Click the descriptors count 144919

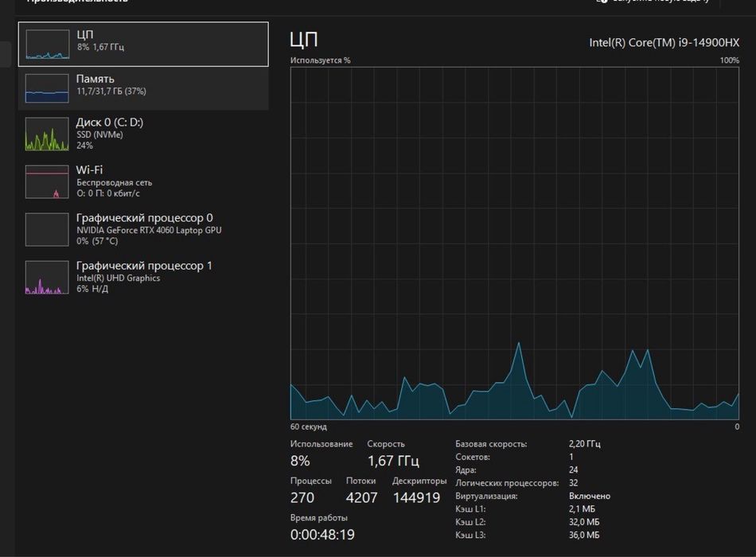click(x=416, y=497)
